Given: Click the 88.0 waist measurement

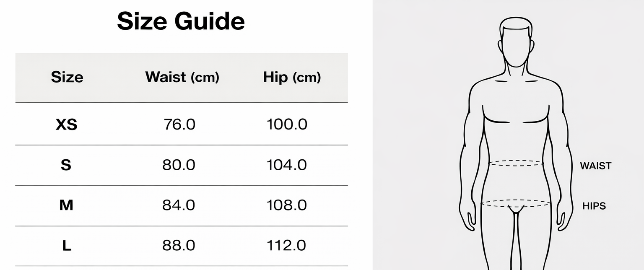Looking at the screenshot, I should click(179, 246).
